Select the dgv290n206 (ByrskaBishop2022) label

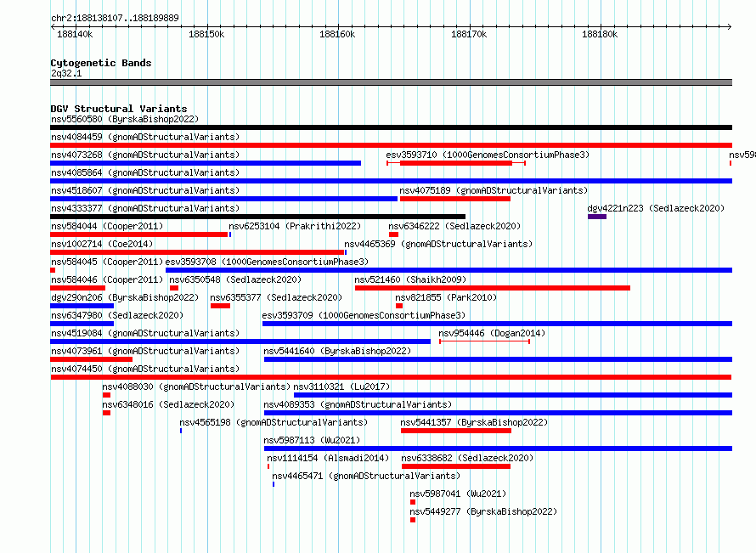[125, 297]
